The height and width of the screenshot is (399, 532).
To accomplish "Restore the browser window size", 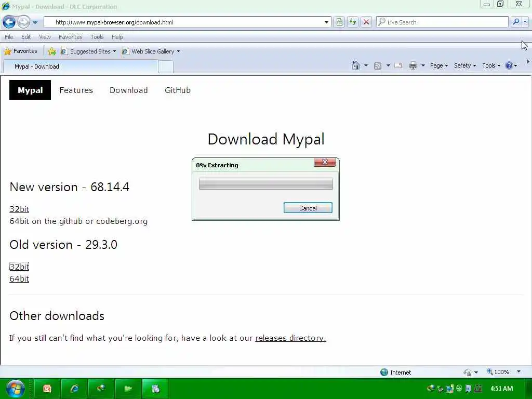I will click(500, 4).
